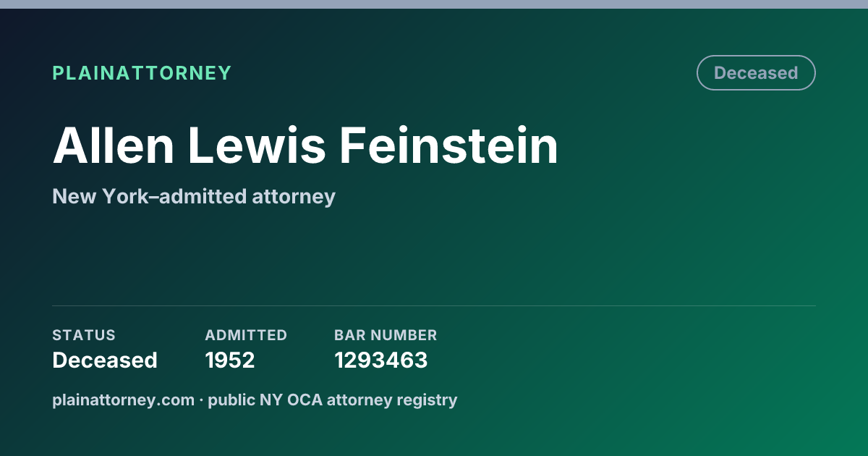The height and width of the screenshot is (456, 868).
Task: Click the Allen Lewis Feinstein heading
Action: [x=305, y=145]
